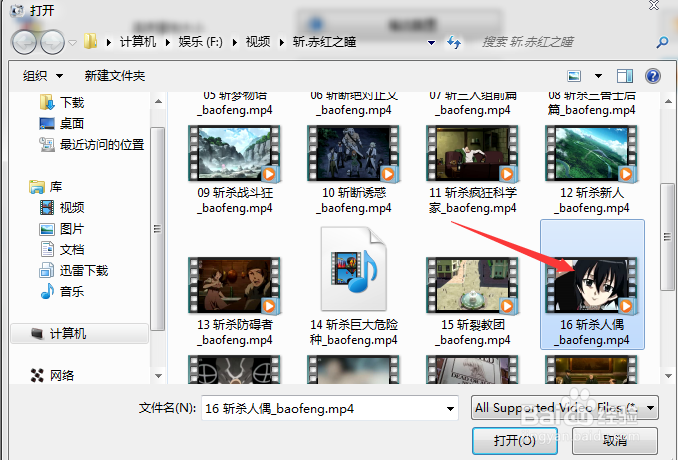Open the recent pages dropdown arrow

pos(73,43)
